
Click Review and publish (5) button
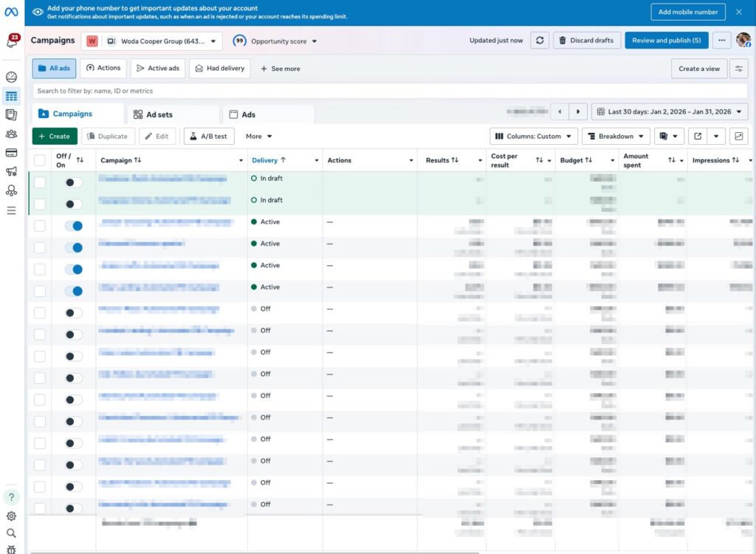[666, 41]
